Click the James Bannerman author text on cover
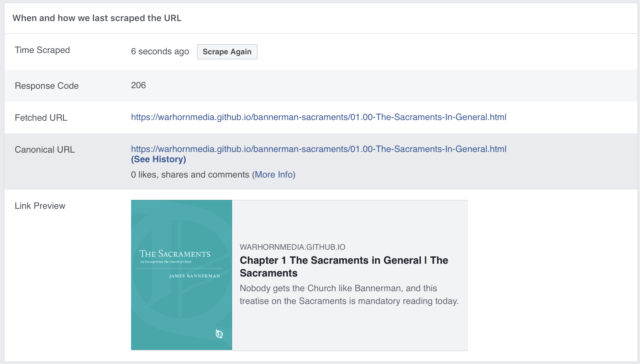This screenshot has height=364, width=640. click(194, 276)
